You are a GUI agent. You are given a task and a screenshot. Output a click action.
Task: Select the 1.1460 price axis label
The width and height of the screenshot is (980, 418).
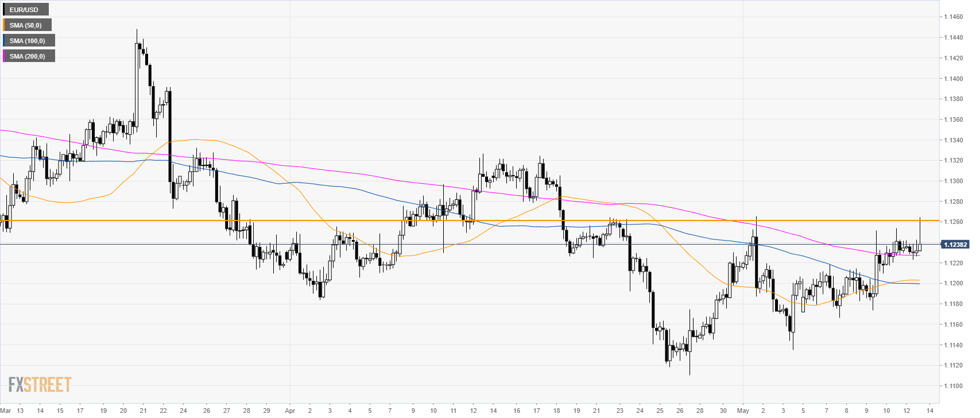[x=954, y=17]
